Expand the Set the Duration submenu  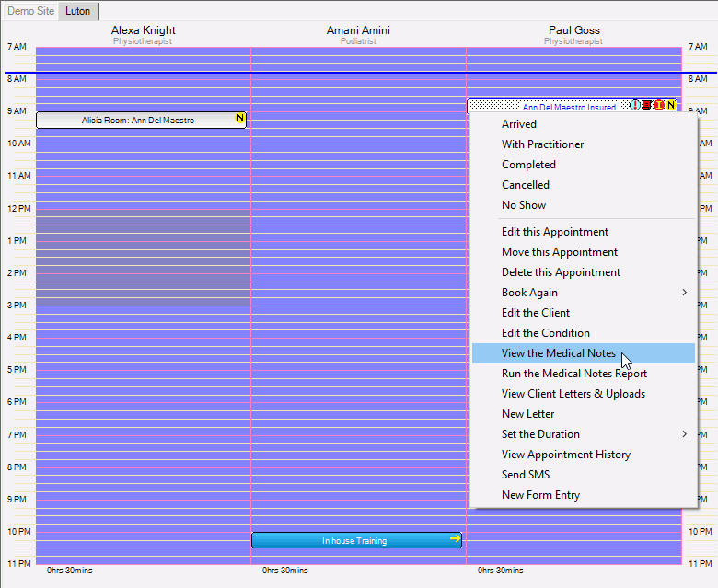pyautogui.click(x=684, y=434)
